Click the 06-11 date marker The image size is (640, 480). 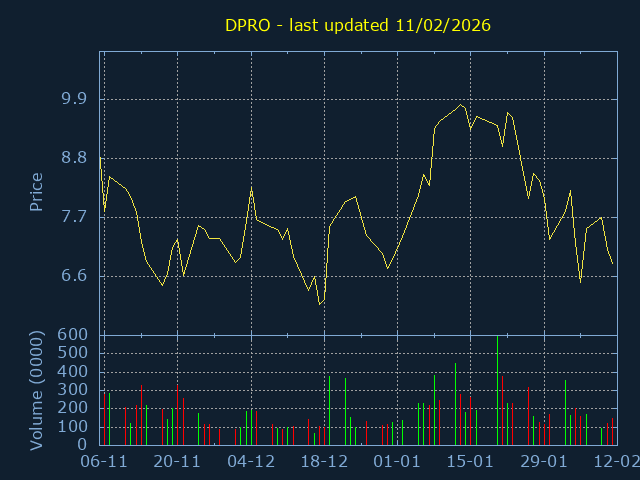[104, 462]
